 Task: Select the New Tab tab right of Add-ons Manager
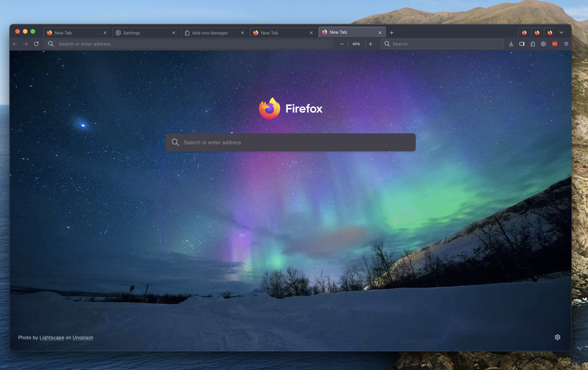point(282,33)
